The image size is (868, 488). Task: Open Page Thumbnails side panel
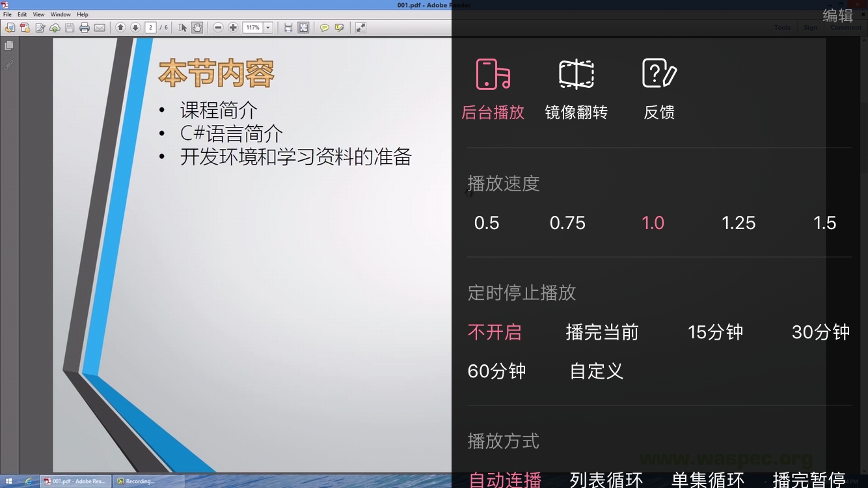[9, 46]
